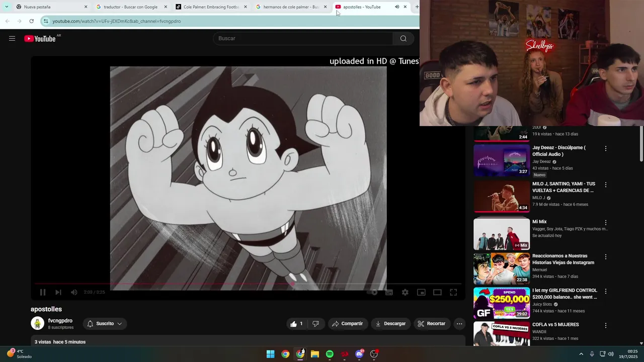The height and width of the screenshot is (362, 644).
Task: Open GIRLFRIEND CONTROL $200,000 video title
Action: [x=565, y=294]
